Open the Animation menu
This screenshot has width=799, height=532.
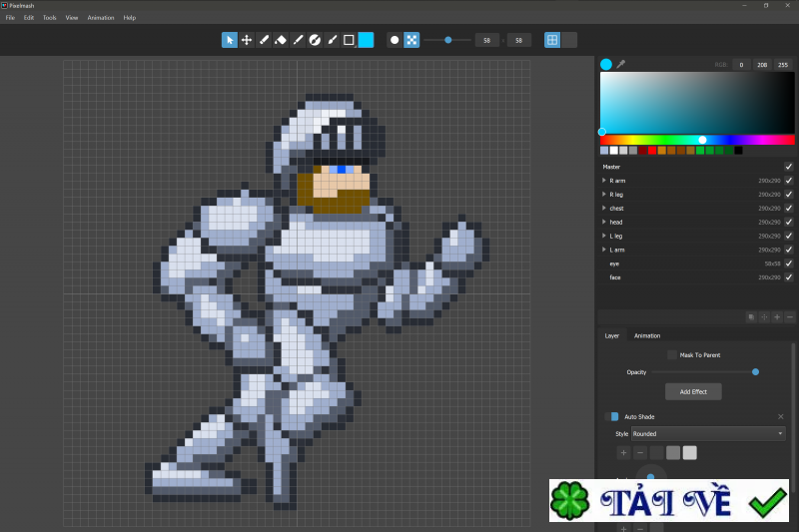[101, 17]
